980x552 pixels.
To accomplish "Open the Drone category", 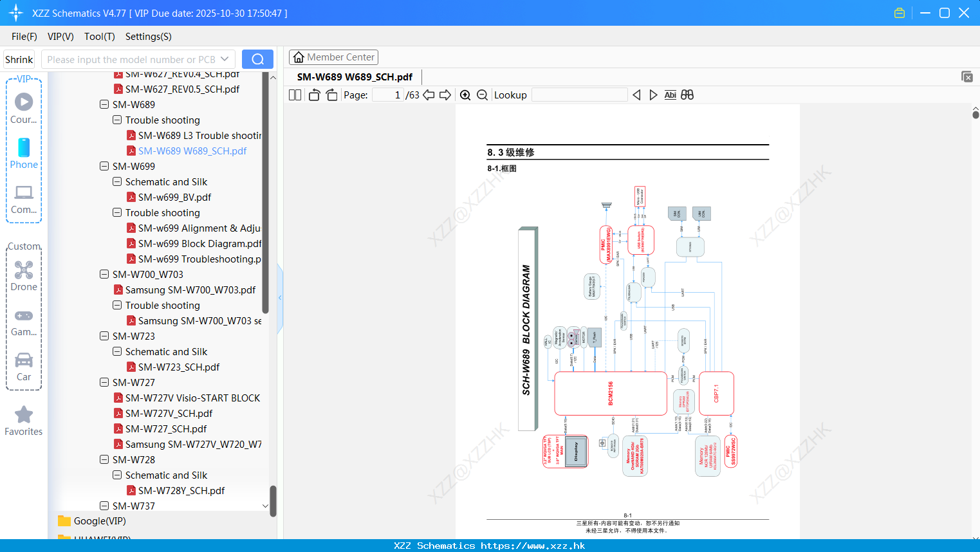I will (24, 276).
